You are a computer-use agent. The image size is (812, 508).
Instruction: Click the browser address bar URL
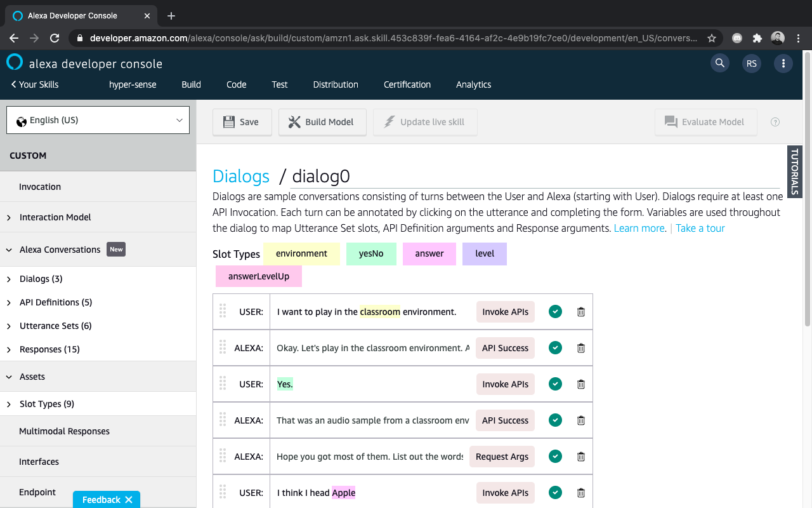click(393, 38)
